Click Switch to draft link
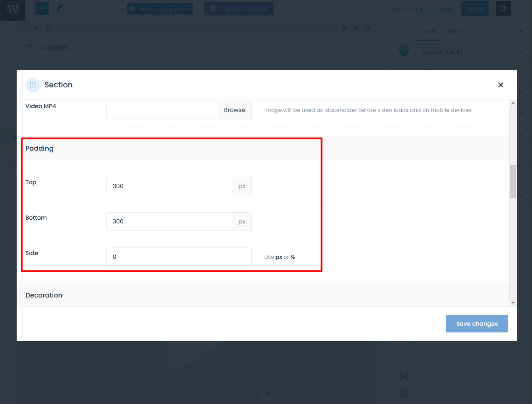Image resolution: width=532 pixels, height=404 pixels. 408,9
